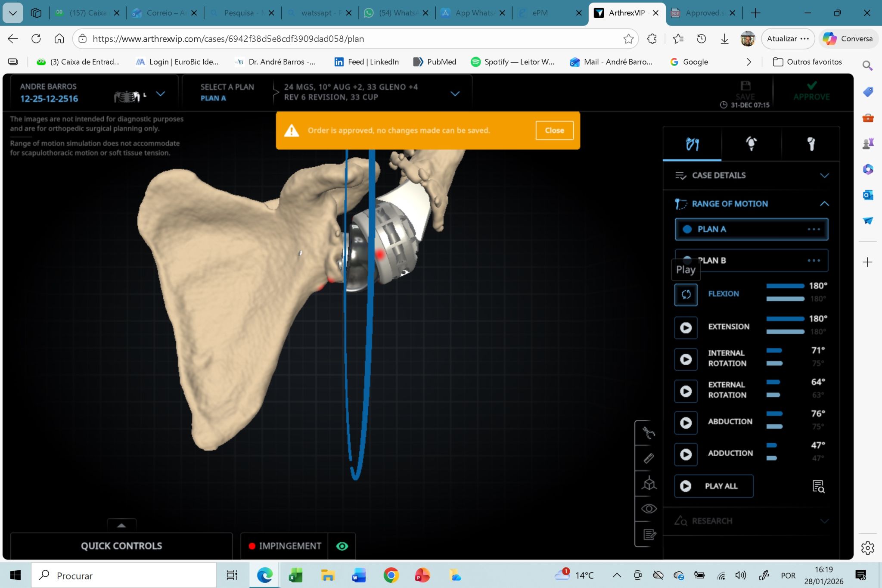Click the external rotation range bar
Screen dimensions: 882x588
point(773,382)
